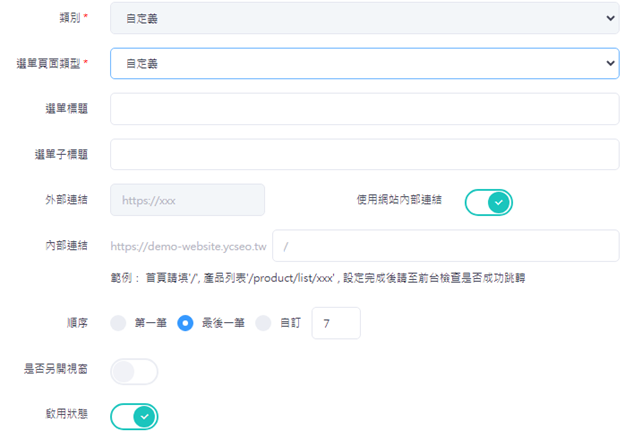Click the 範例 hint text below 內部連結

click(319, 277)
